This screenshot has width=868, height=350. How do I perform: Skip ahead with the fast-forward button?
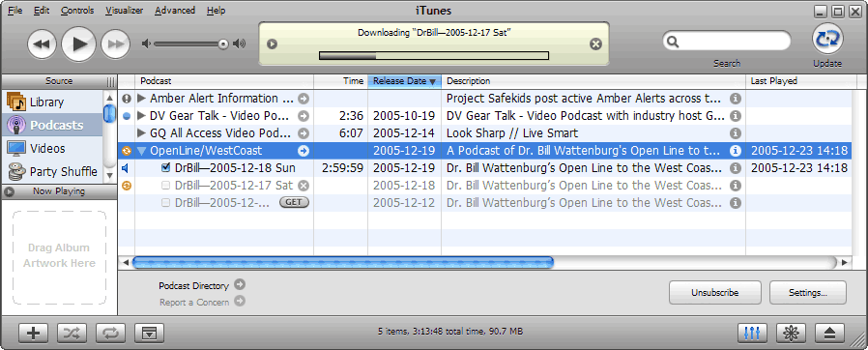(x=115, y=44)
